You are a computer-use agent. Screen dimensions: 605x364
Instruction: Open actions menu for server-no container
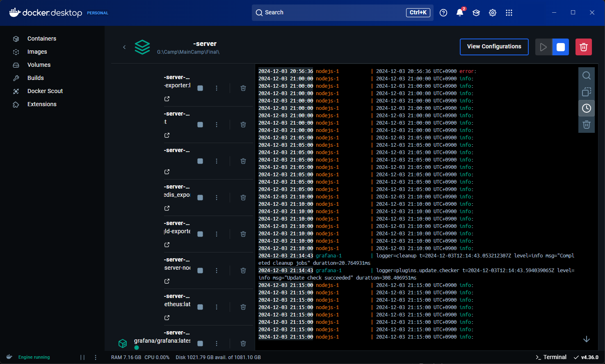tap(217, 271)
